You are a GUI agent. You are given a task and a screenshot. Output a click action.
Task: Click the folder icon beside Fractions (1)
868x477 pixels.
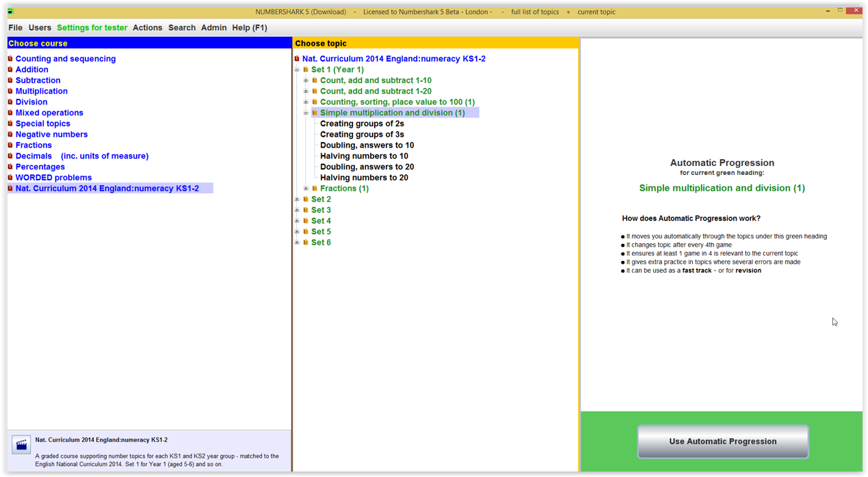[315, 189]
